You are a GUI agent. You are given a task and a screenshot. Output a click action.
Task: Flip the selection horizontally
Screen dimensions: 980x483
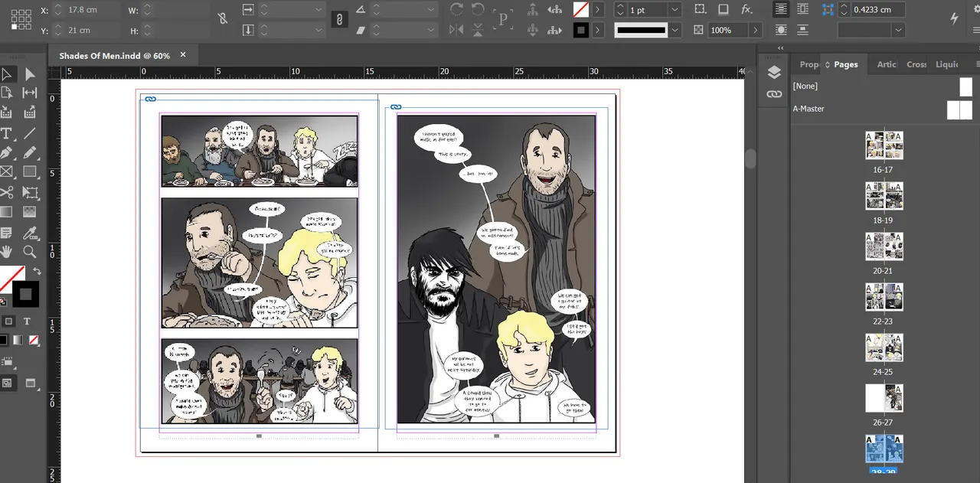(456, 30)
